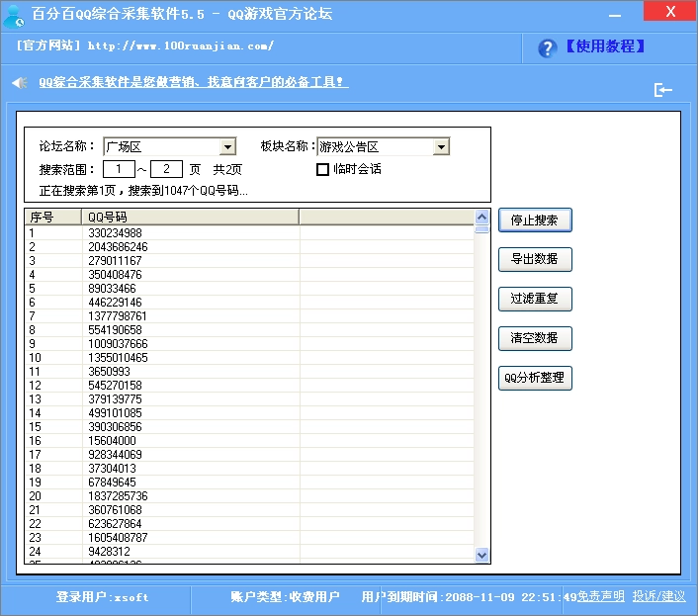Click the application user icon in title bar

[14, 16]
